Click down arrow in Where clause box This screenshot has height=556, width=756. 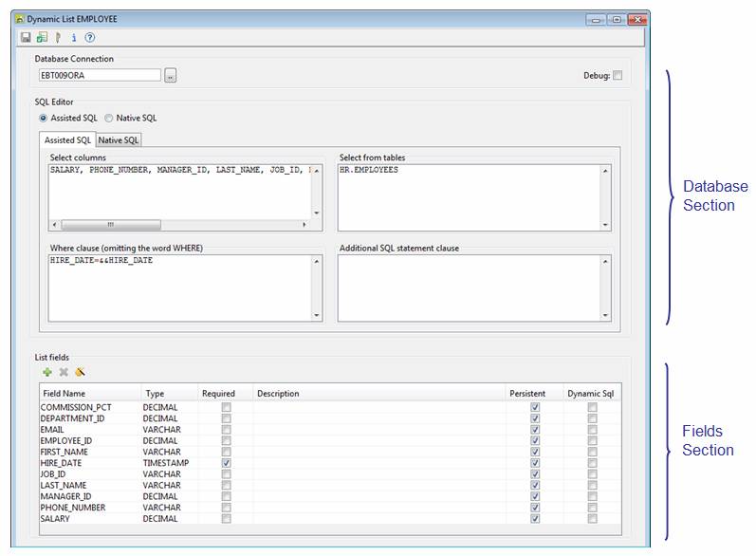[x=317, y=315]
